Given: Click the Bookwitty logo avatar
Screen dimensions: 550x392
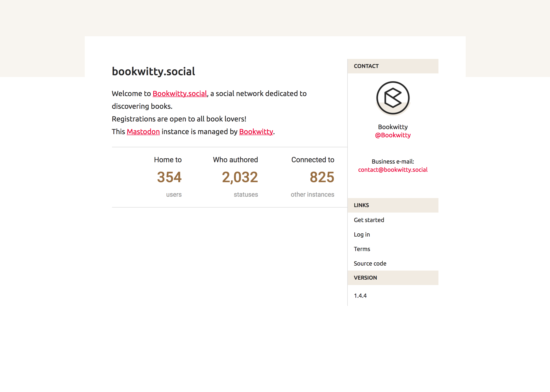Looking at the screenshot, I should 393,98.
